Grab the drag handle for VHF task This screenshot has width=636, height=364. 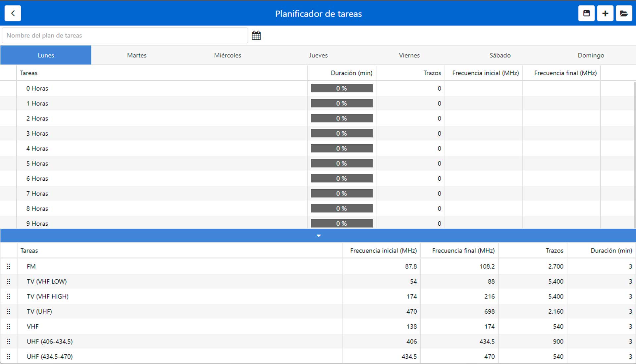(x=9, y=326)
